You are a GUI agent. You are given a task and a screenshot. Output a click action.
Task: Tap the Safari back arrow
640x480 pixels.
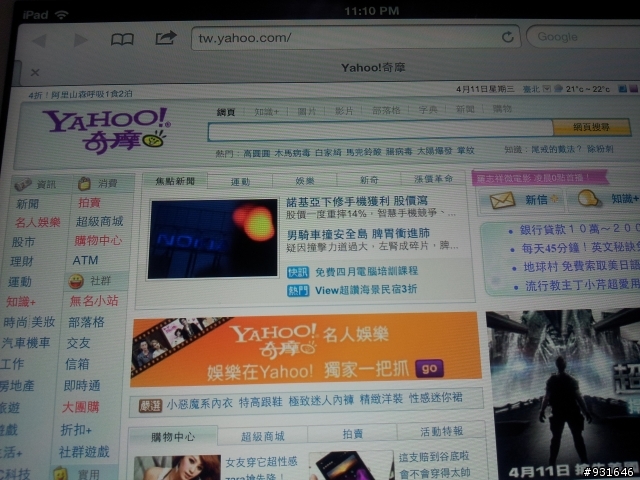pyautogui.click(x=40, y=40)
